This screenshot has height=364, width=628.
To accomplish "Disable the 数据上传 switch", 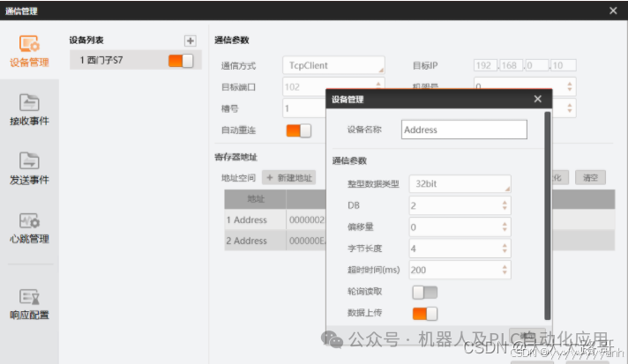I will click(x=424, y=314).
